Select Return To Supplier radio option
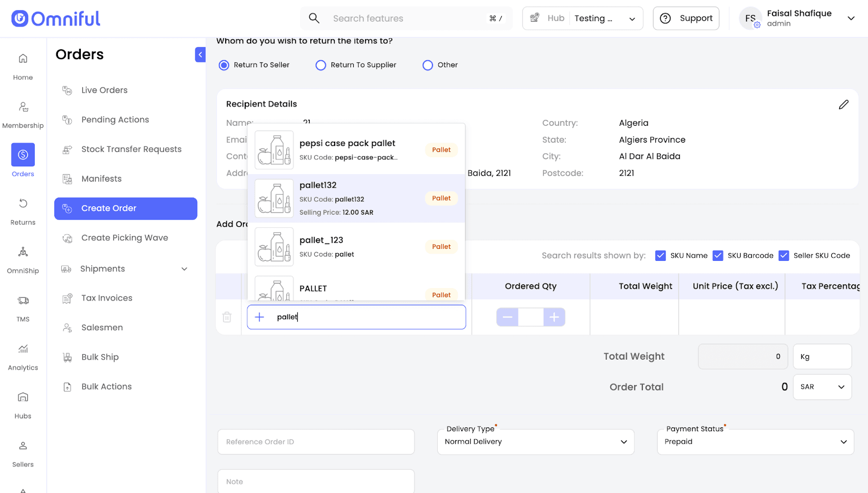Screen dimensions: 868x493 point(321,65)
